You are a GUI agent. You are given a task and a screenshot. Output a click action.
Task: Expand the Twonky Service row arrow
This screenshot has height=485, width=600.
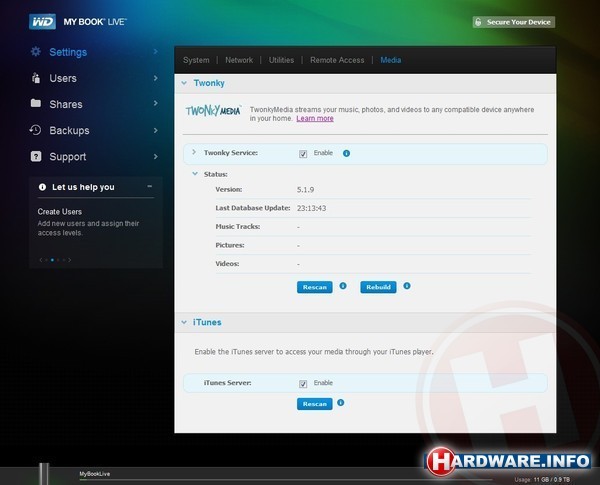click(x=194, y=153)
